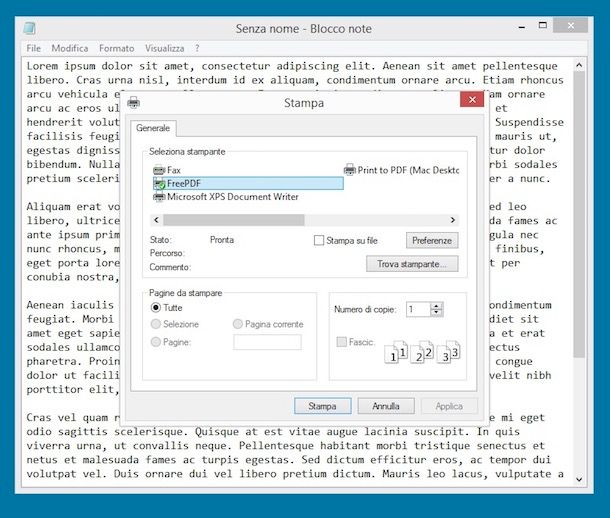Click the Stato label
The image size is (610, 518).
160,240
